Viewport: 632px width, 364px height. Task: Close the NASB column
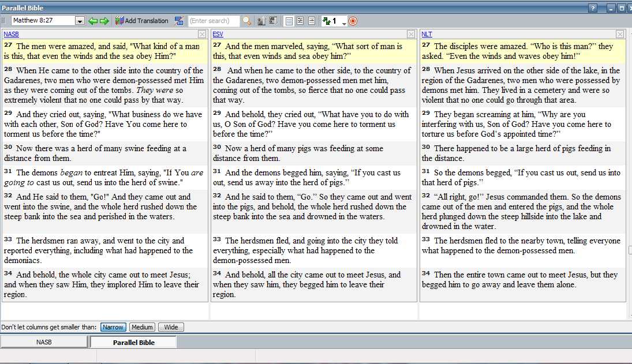click(x=202, y=34)
